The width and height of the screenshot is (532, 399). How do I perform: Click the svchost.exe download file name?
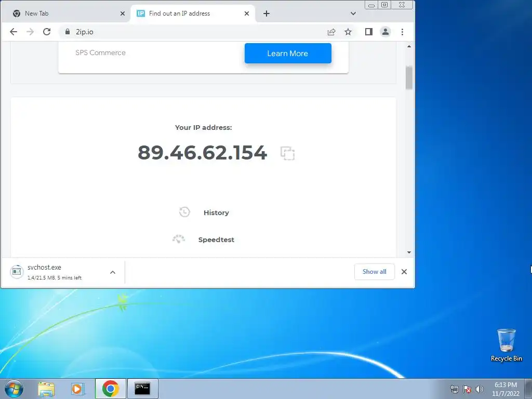point(45,268)
